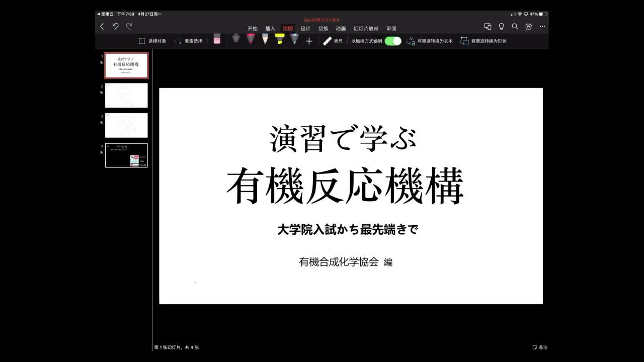Convert ink to shape (将墨迹转换为形状)
This screenshot has height=362, width=644.
pyautogui.click(x=484, y=41)
